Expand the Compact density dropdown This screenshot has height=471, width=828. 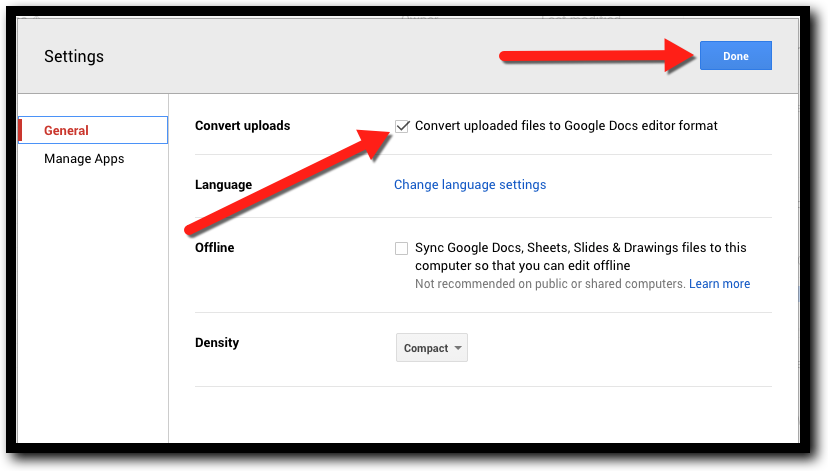coord(432,347)
